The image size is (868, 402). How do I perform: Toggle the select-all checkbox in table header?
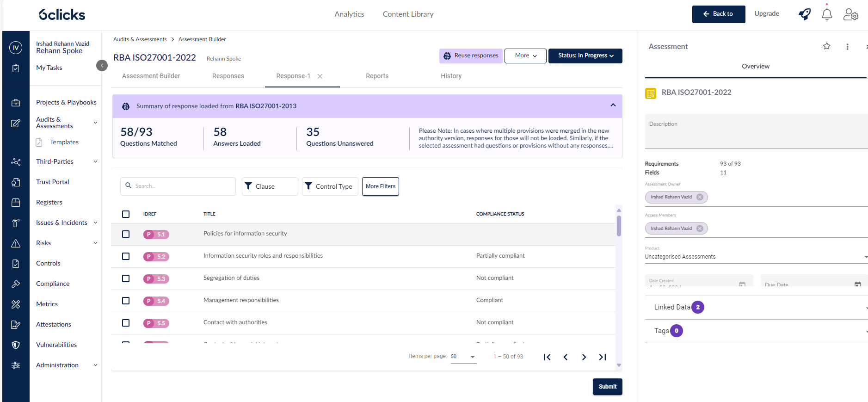[x=126, y=214]
